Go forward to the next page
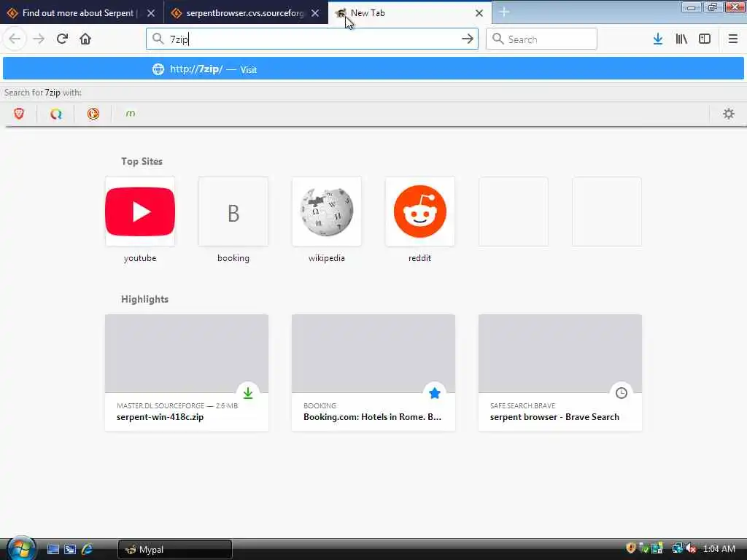 pos(39,39)
